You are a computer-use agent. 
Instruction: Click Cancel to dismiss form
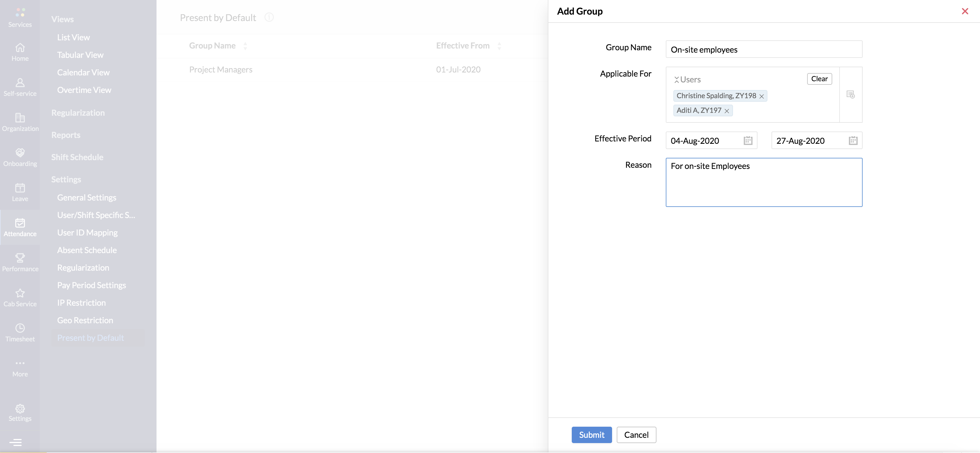[636, 435]
